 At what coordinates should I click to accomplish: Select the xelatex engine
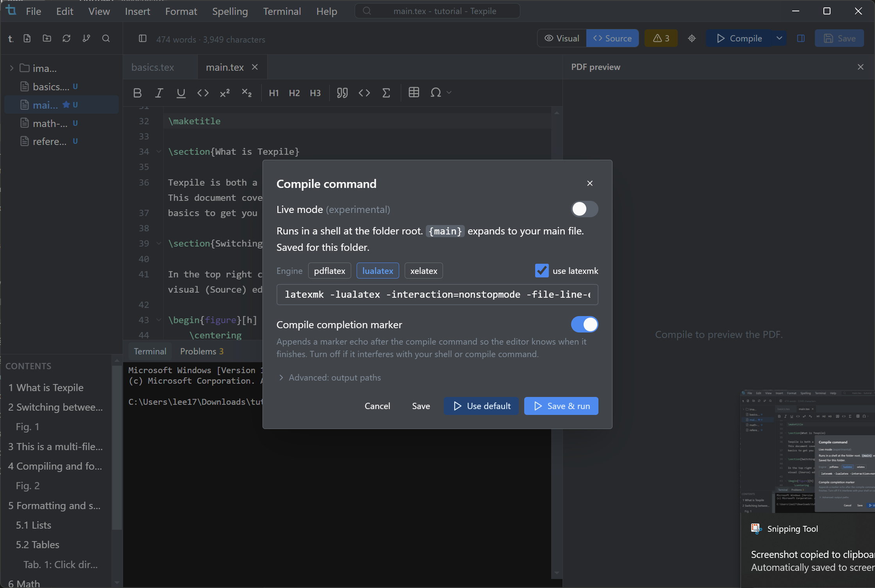[423, 271]
